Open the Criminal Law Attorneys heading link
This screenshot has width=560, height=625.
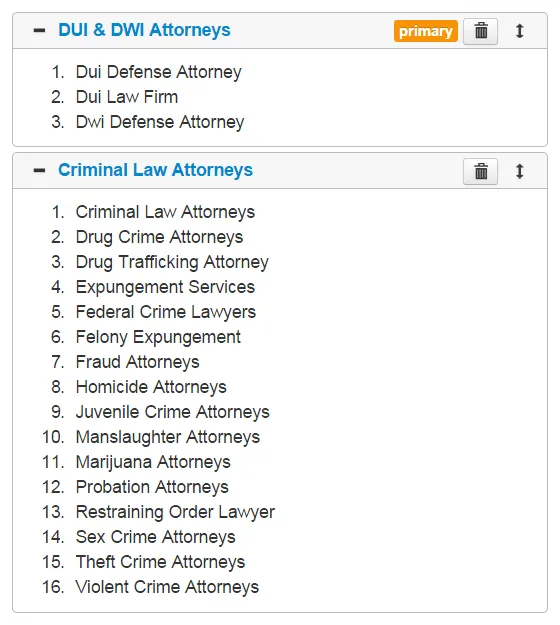pos(155,170)
